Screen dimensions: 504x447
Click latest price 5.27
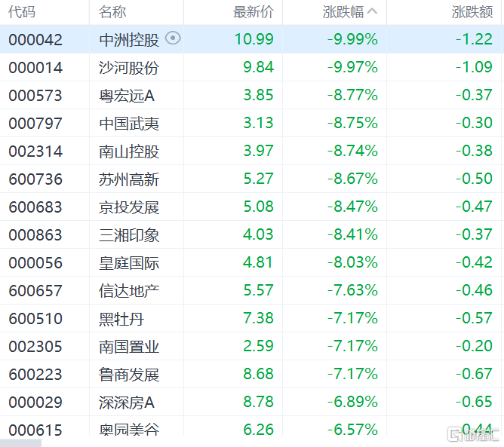tap(259, 179)
